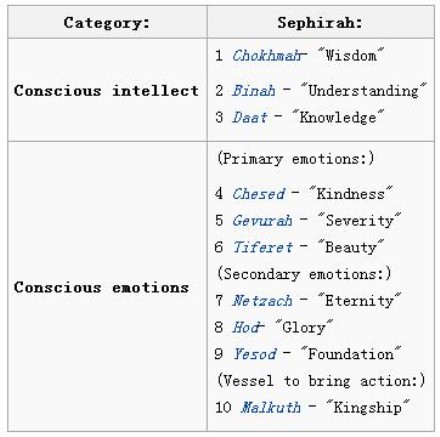Click the "Understanding" translation text
Image resolution: width=440 pixels, height=437 pixels.
click(x=363, y=91)
